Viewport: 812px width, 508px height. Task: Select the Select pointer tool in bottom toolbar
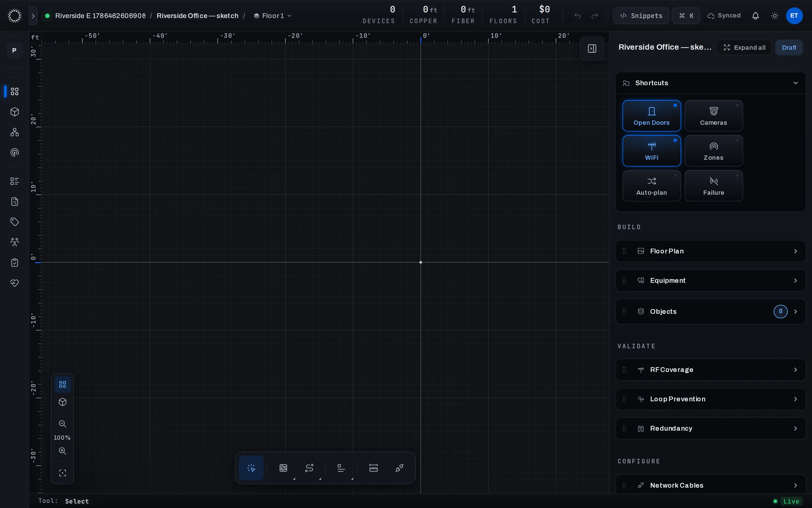click(x=251, y=468)
